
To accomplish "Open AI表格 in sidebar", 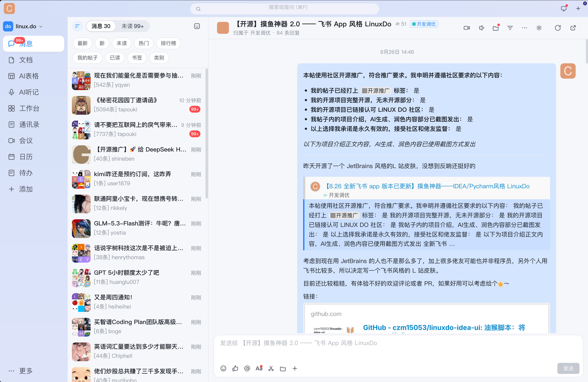I will 33,76.
